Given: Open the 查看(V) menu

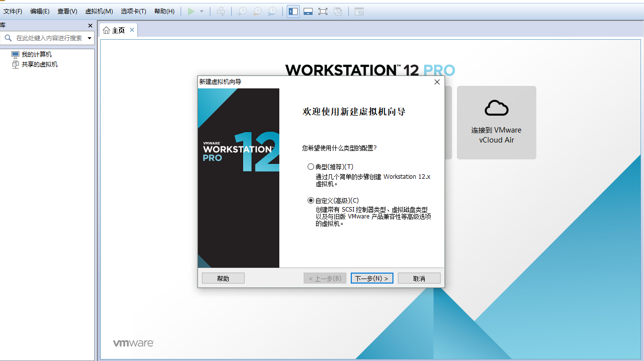Looking at the screenshot, I should point(67,11).
